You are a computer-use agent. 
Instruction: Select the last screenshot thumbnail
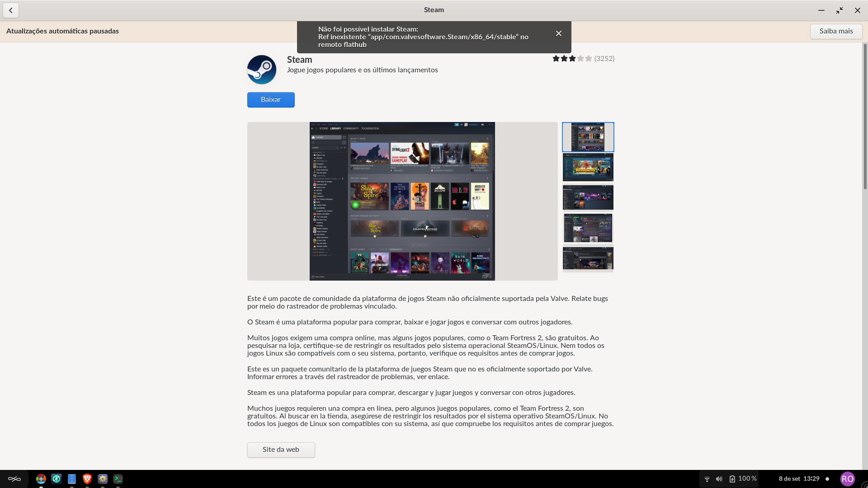click(588, 258)
